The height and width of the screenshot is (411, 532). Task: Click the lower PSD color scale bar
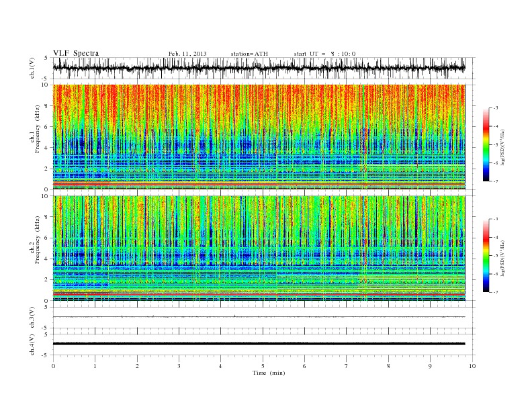[x=486, y=255]
